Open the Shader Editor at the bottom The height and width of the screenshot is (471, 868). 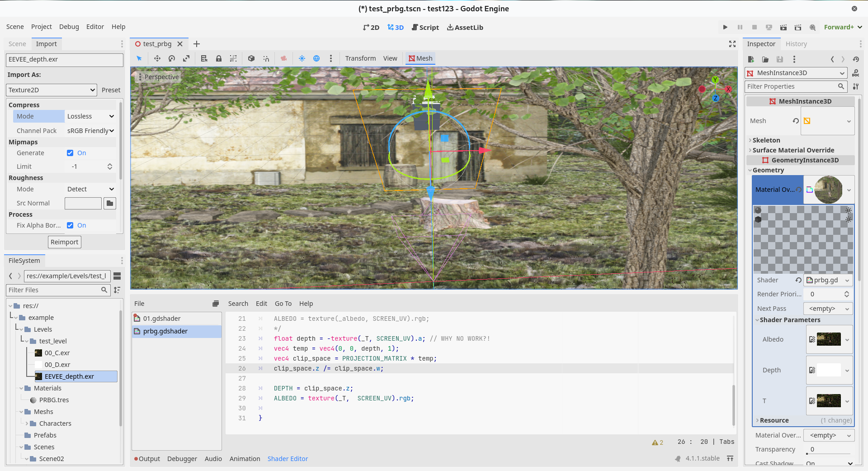click(x=288, y=458)
